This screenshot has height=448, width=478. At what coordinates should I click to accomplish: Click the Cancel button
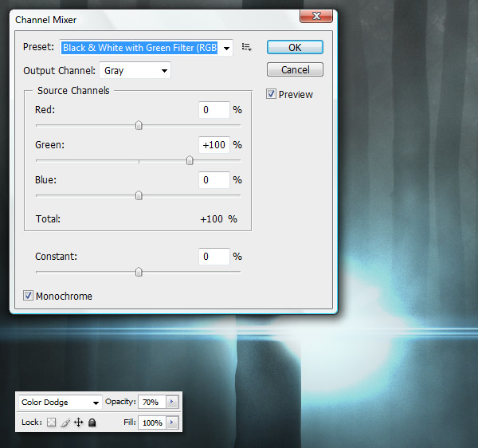(x=295, y=69)
